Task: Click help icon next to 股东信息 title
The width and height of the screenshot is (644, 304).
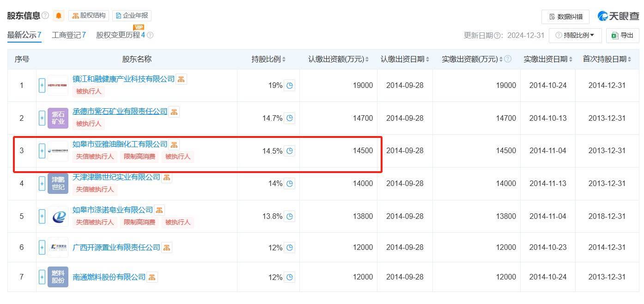Action: click(45, 16)
